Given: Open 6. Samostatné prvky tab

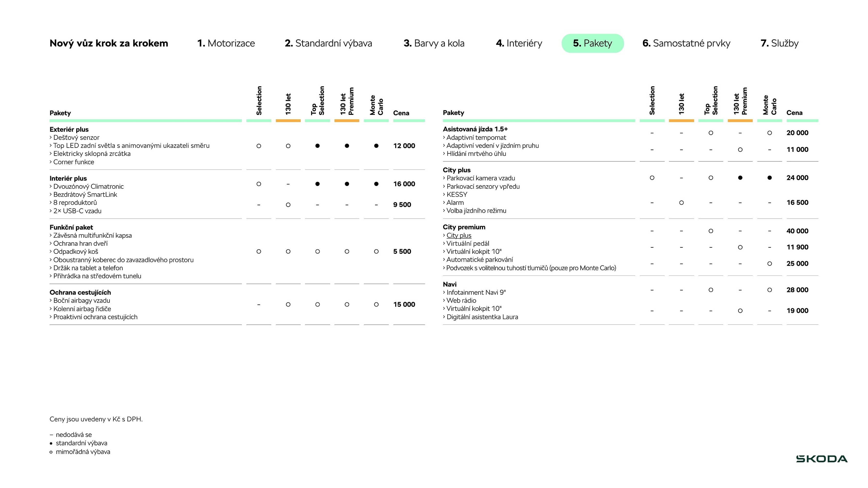Looking at the screenshot, I should 686,43.
